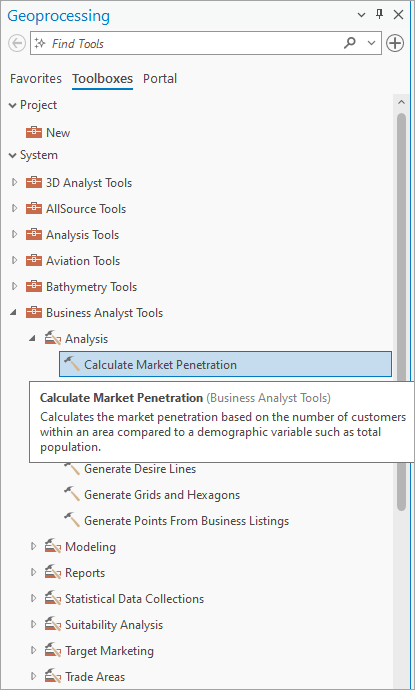Screen dimensions: 415x690
Task: Click the vertical scrollbar thumb
Action: pos(401,312)
